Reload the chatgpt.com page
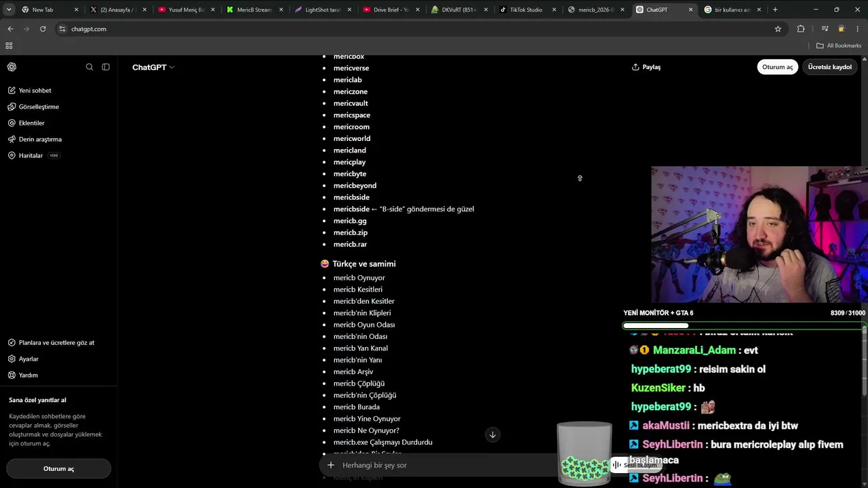 click(43, 29)
